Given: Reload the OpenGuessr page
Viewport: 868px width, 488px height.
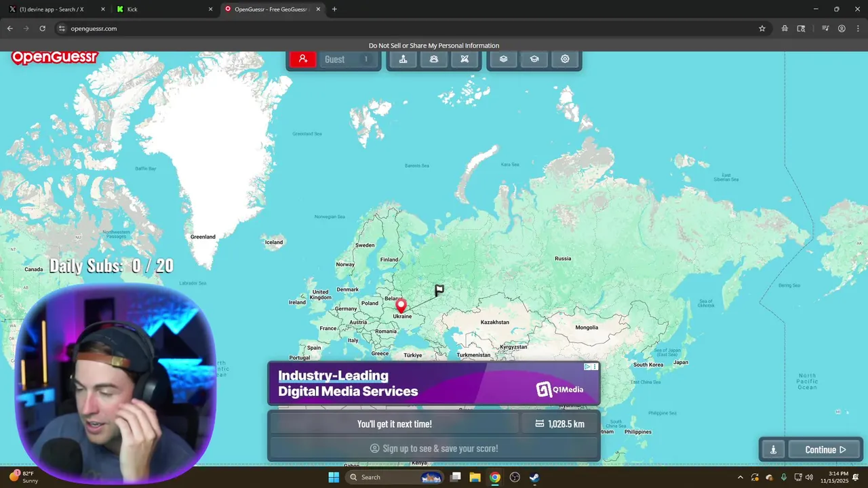Looking at the screenshot, I should [42, 28].
